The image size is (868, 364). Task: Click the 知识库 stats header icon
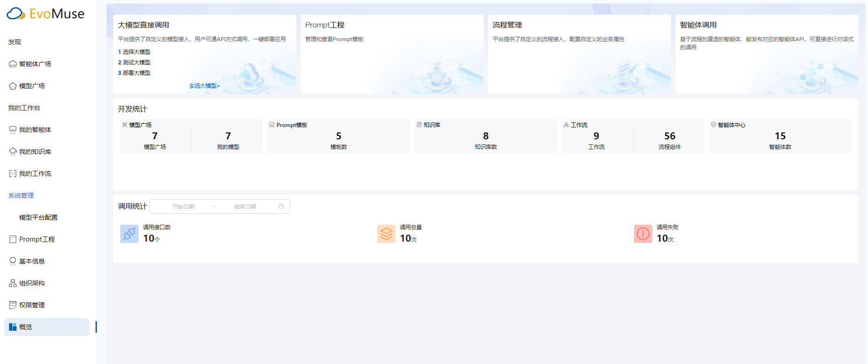click(x=419, y=125)
